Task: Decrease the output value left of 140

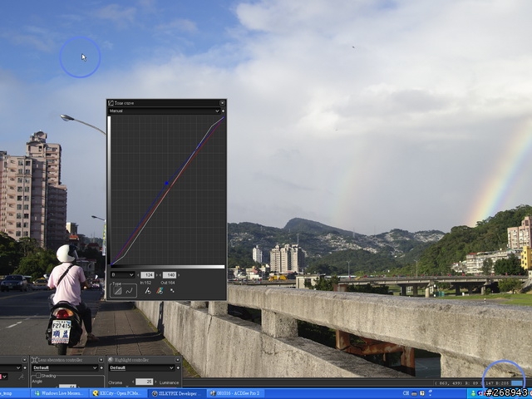Action: click(160, 275)
